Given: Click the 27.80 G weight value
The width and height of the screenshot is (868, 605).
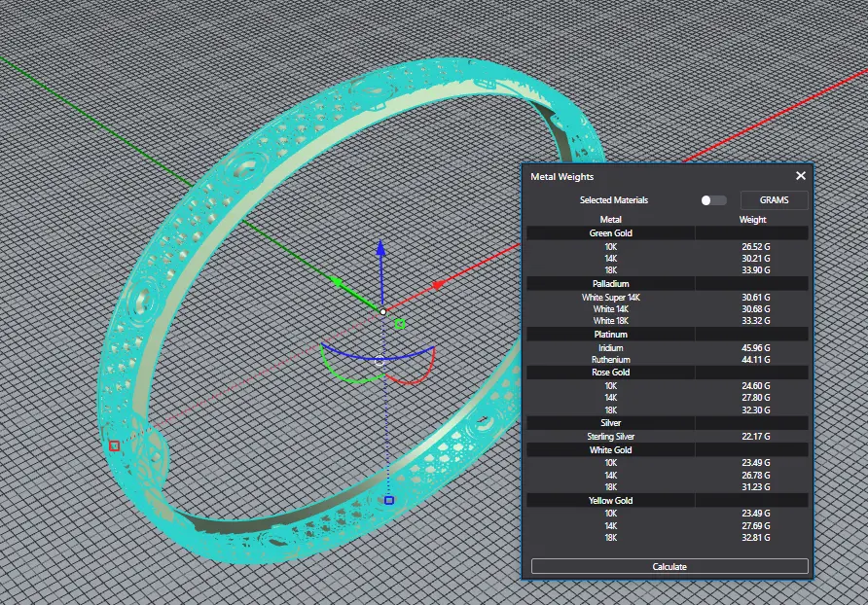Looking at the screenshot, I should click(756, 398).
